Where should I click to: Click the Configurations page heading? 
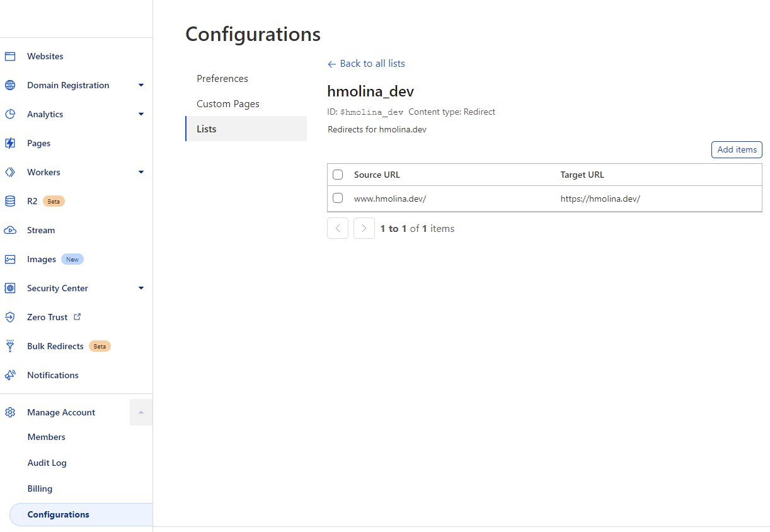253,34
